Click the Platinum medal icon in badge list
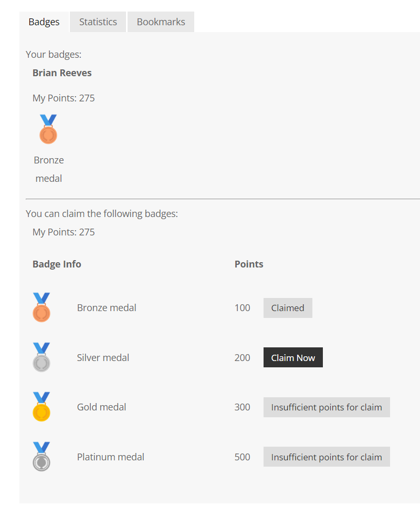The image size is (420, 515). click(x=41, y=457)
